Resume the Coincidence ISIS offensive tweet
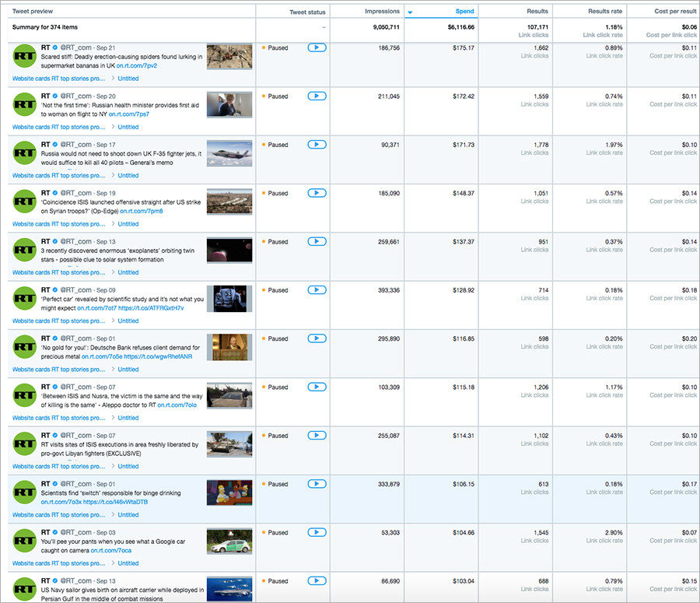This screenshot has width=700, height=603. (x=317, y=193)
